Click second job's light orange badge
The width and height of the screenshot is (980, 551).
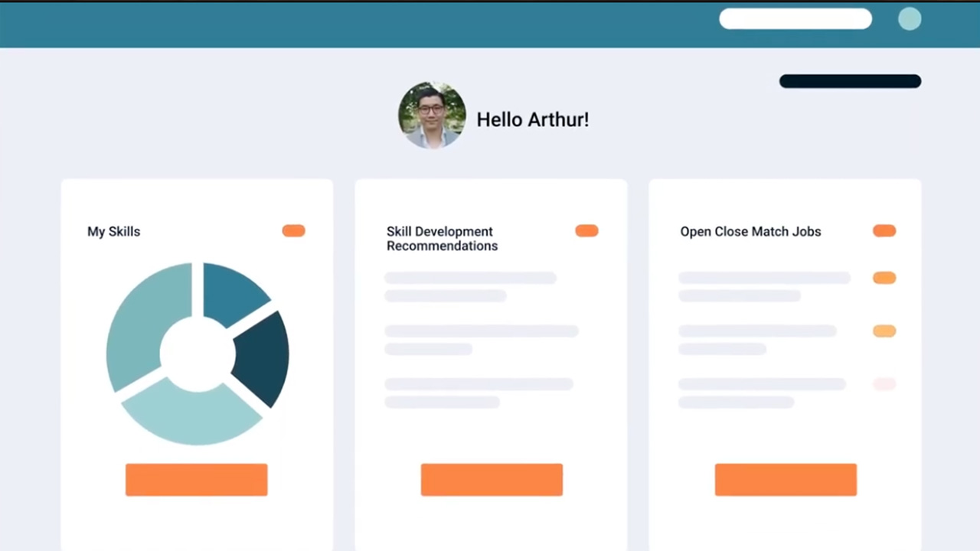(x=884, y=331)
